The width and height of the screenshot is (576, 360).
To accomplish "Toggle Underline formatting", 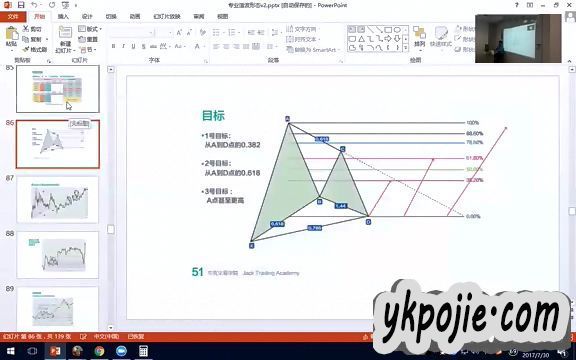I will [x=133, y=46].
